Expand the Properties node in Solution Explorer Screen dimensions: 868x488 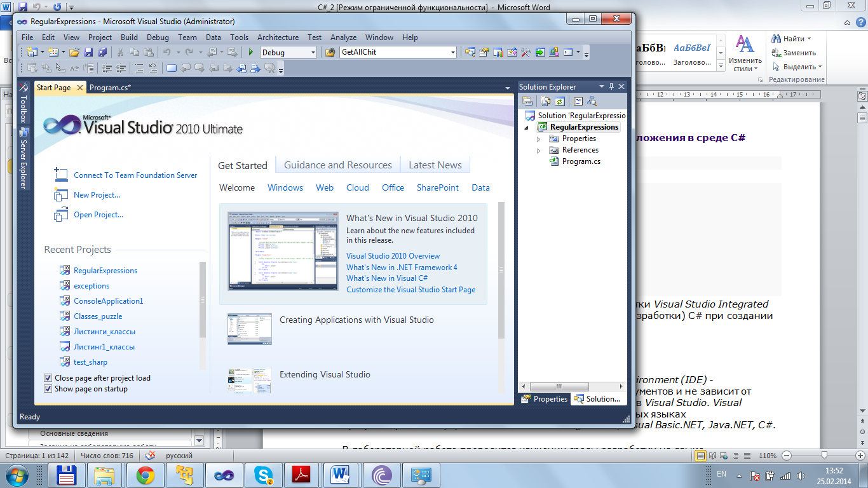click(x=539, y=139)
